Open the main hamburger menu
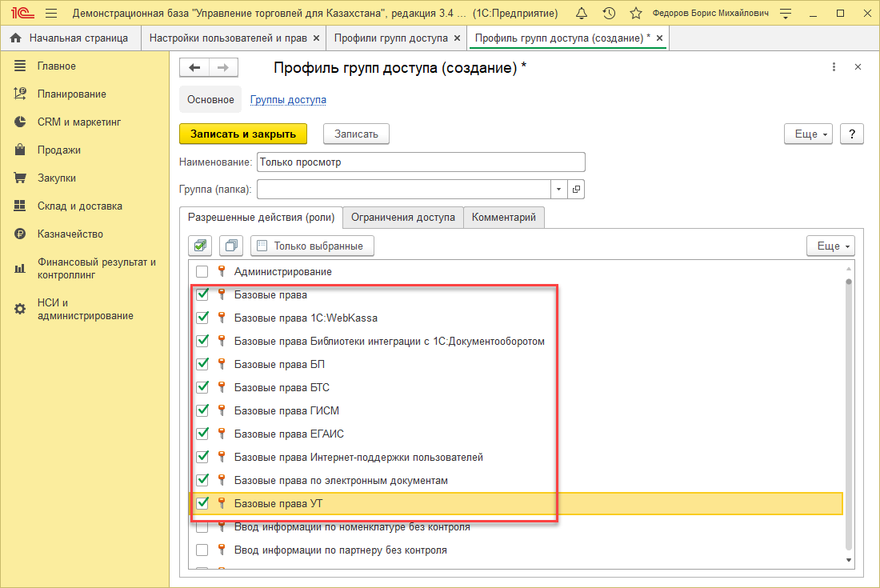 coord(51,14)
